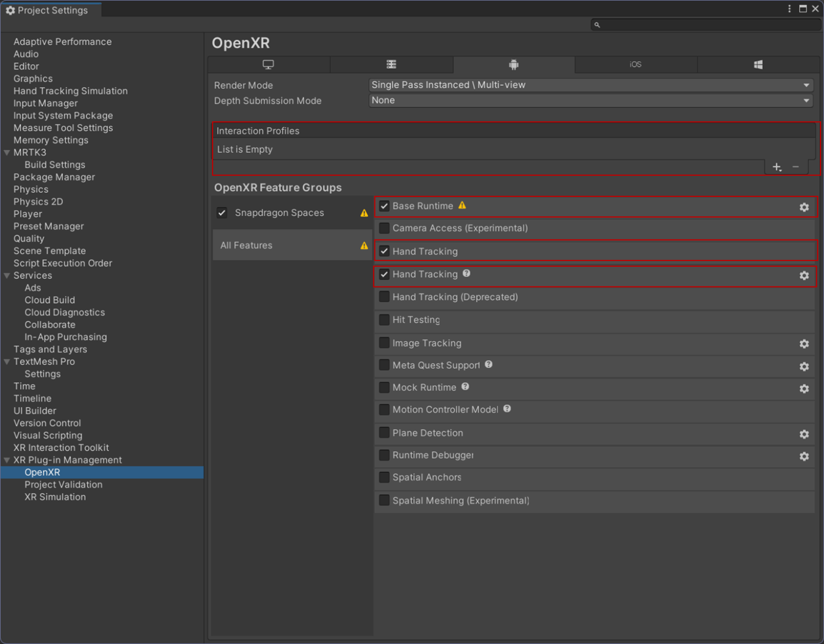The width and height of the screenshot is (824, 644).
Task: Switch to the desktop standalone platform tab
Action: click(x=268, y=65)
